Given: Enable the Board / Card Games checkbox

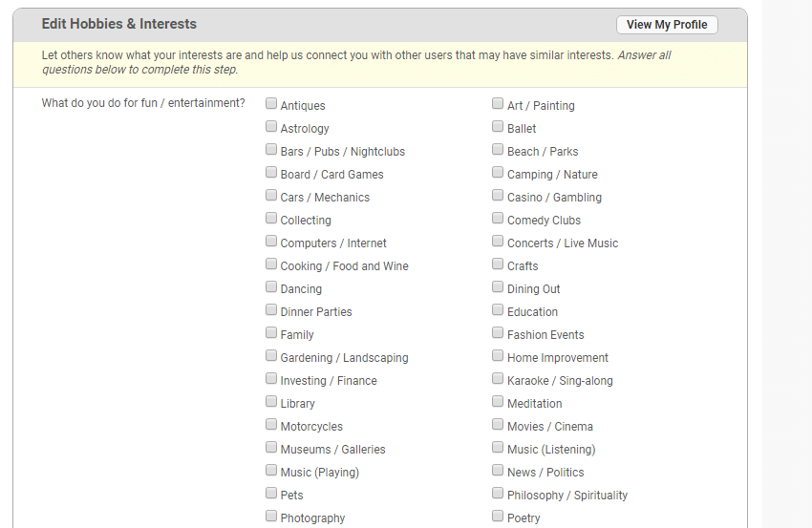Looking at the screenshot, I should pyautogui.click(x=271, y=173).
